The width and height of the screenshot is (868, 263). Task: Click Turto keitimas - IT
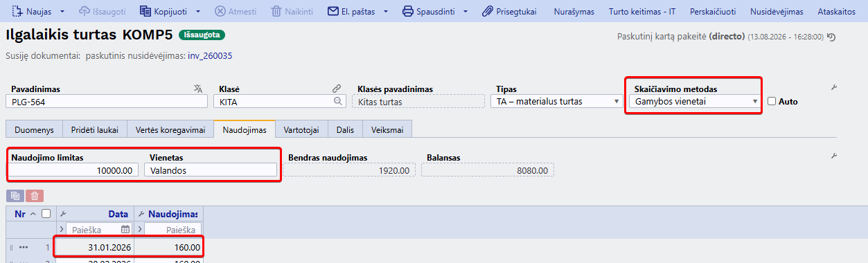pyautogui.click(x=642, y=12)
